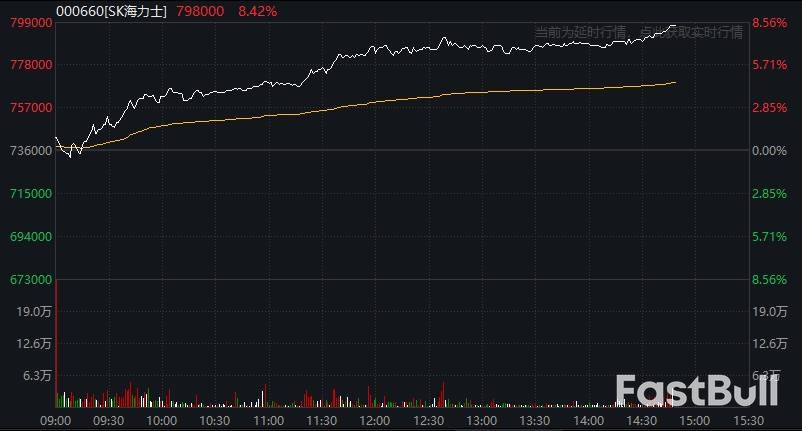Click the FastBull logo watermark
This screenshot has height=431, width=802.
[701, 391]
